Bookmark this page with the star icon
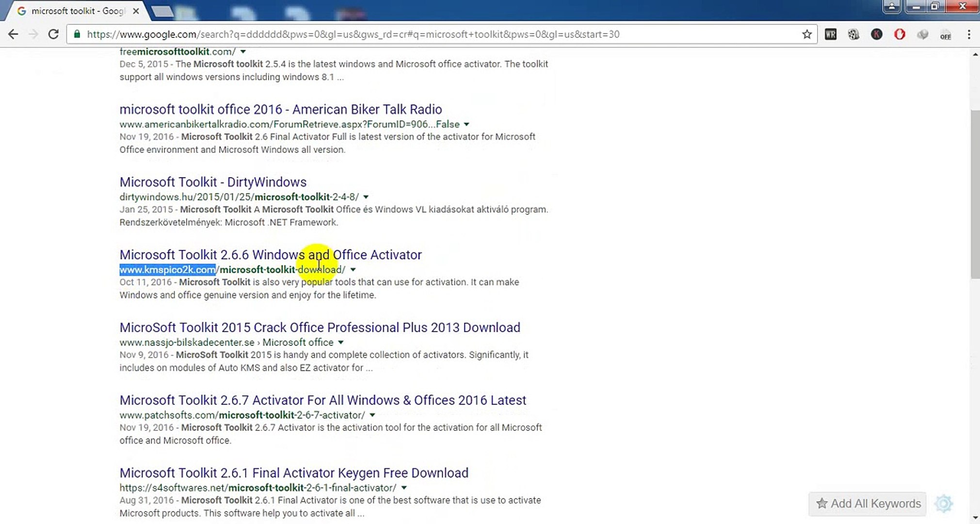Image resolution: width=980 pixels, height=524 pixels. coord(806,34)
